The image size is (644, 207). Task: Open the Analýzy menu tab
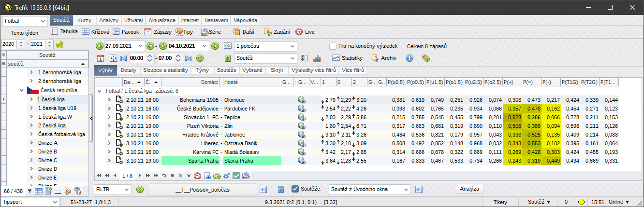click(109, 21)
